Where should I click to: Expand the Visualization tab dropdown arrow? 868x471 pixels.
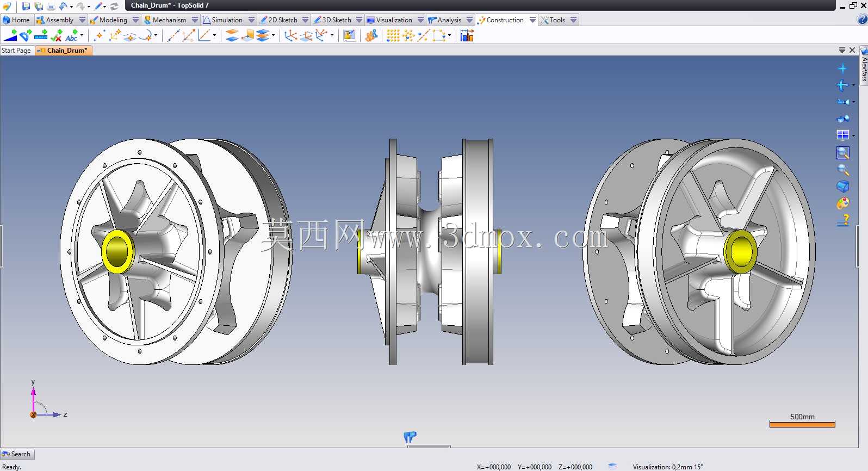[x=420, y=20]
